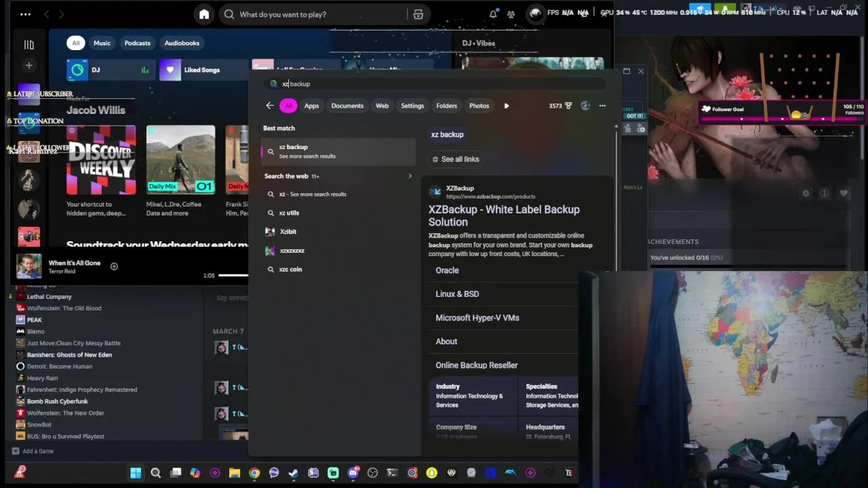
Task: Open Microsoft Rewards 3573 points
Action: [x=560, y=106]
